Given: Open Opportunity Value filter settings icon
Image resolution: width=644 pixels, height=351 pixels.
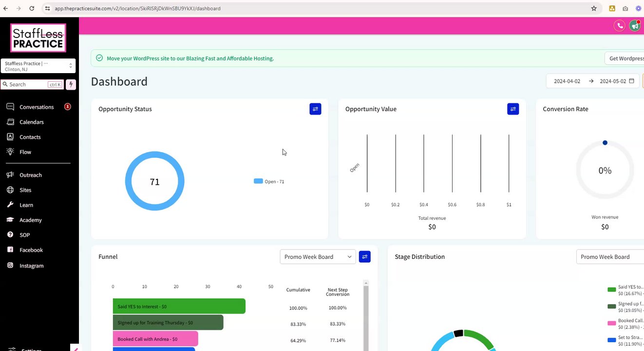Looking at the screenshot, I should point(513,109).
